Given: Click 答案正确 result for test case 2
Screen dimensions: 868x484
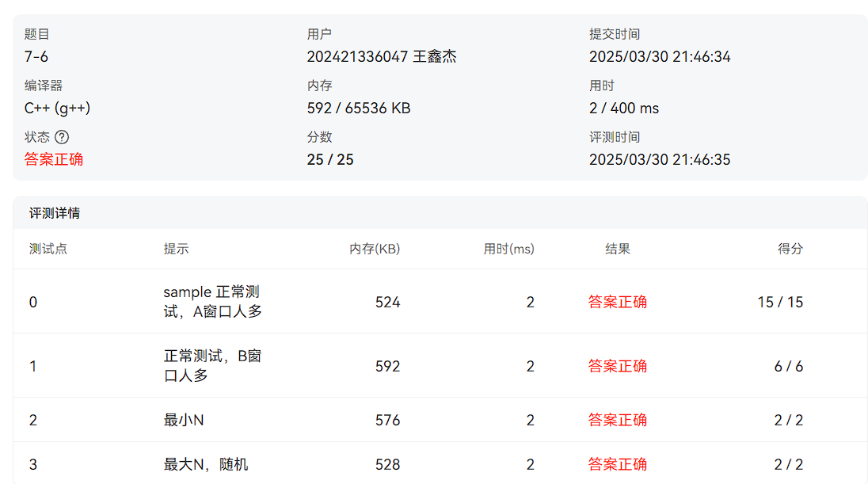Looking at the screenshot, I should click(x=618, y=420).
